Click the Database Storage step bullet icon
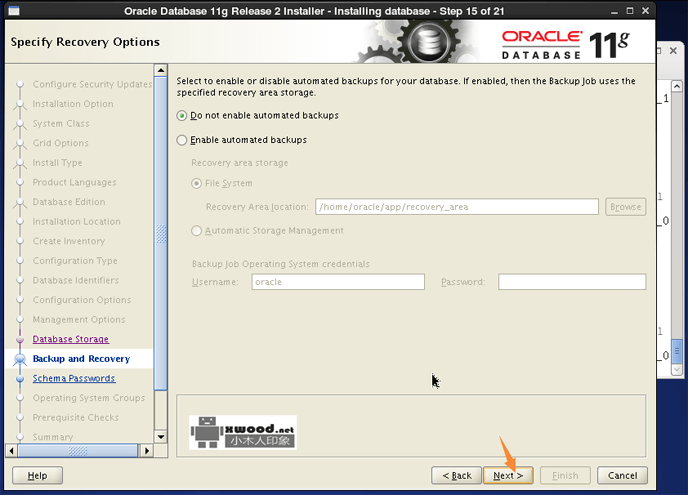688x495 pixels. (19, 340)
